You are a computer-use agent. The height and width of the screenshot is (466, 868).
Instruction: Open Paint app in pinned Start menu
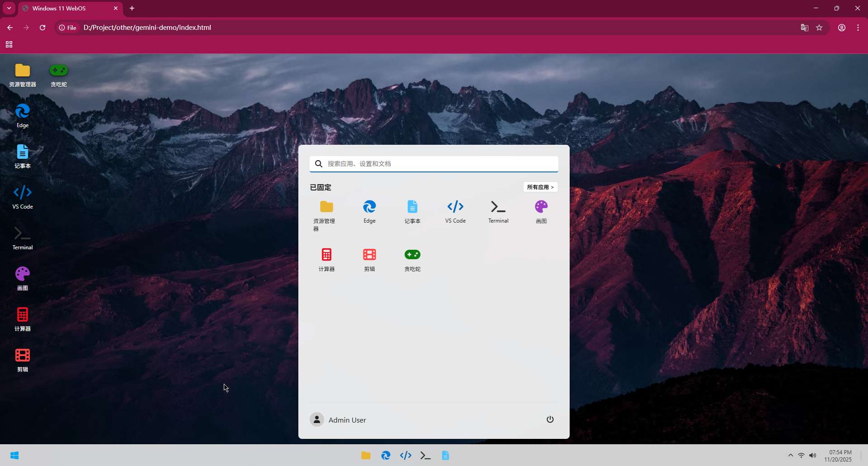point(541,212)
